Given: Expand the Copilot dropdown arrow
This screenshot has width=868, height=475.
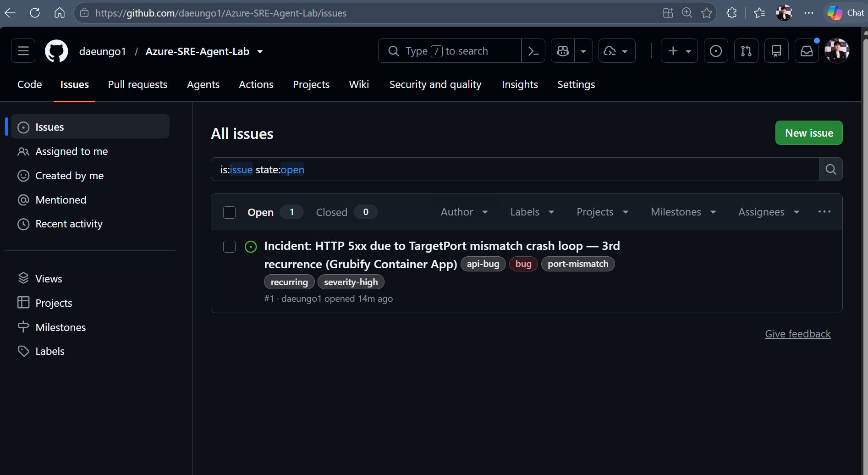Looking at the screenshot, I should click(x=583, y=51).
